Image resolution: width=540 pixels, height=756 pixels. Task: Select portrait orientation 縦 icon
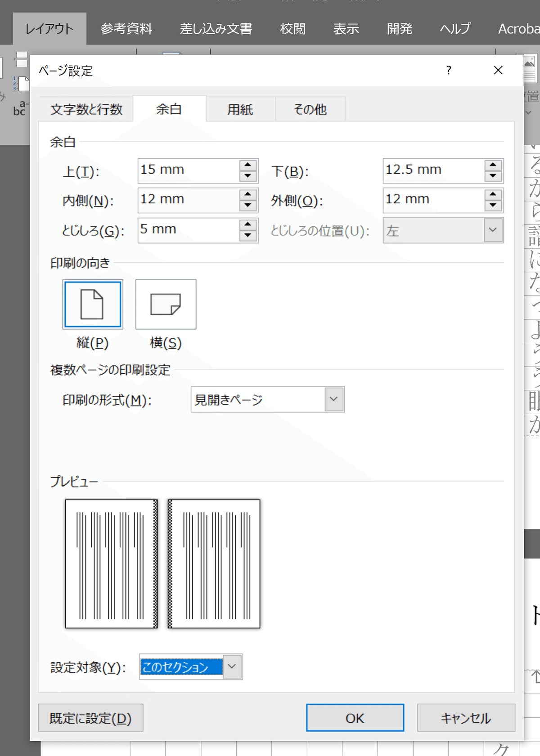(x=93, y=304)
